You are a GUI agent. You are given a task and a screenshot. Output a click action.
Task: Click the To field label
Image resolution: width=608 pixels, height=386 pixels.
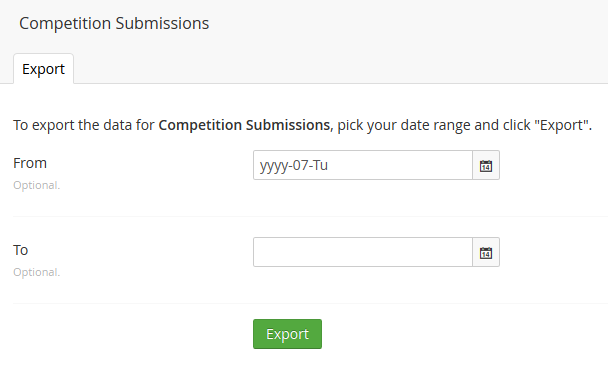[x=21, y=250]
